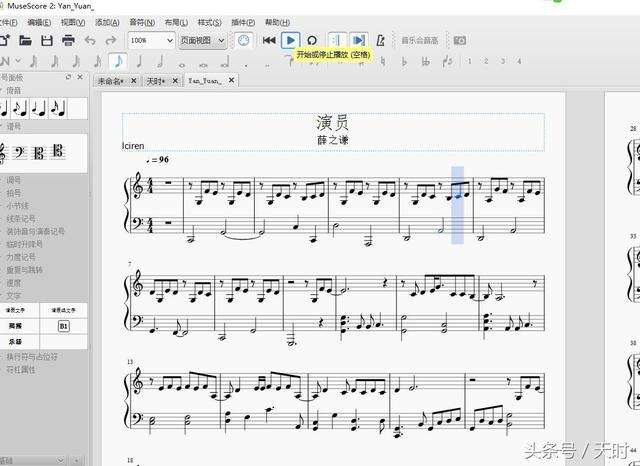Close the Yan_Yuan_ score tab

click(x=231, y=80)
